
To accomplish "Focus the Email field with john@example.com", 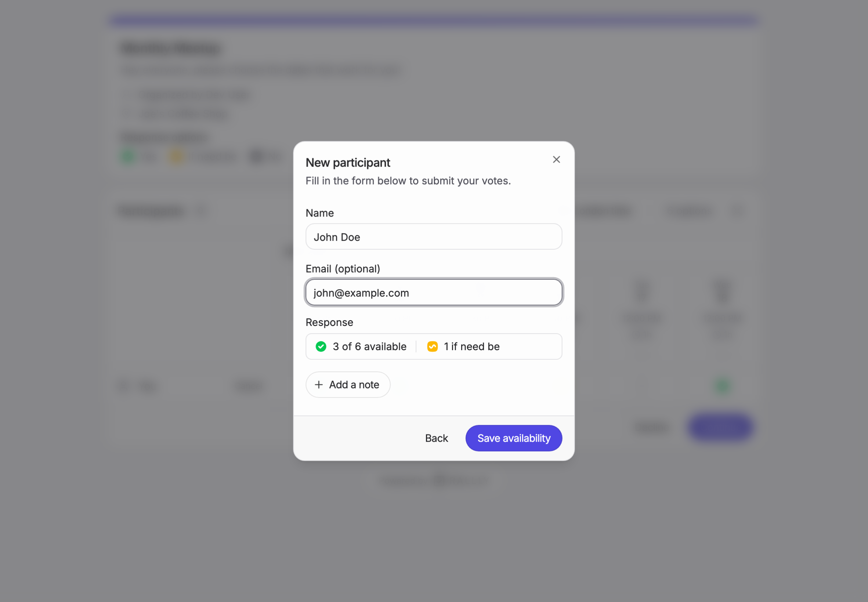I will pos(434,292).
